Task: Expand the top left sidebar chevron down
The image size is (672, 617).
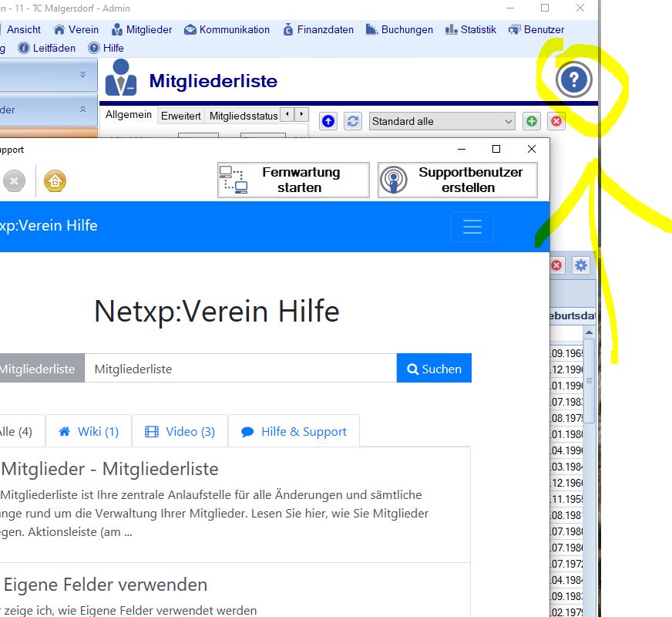Action: click(x=82, y=74)
